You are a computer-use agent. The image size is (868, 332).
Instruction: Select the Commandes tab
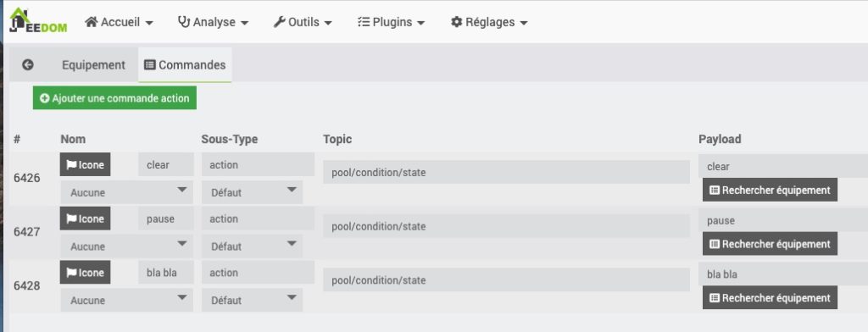[185, 64]
